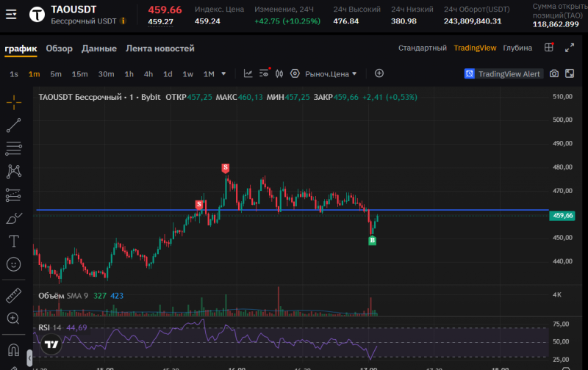588x370 pixels.
Task: Change the candlestick chart type
Action: (279, 73)
